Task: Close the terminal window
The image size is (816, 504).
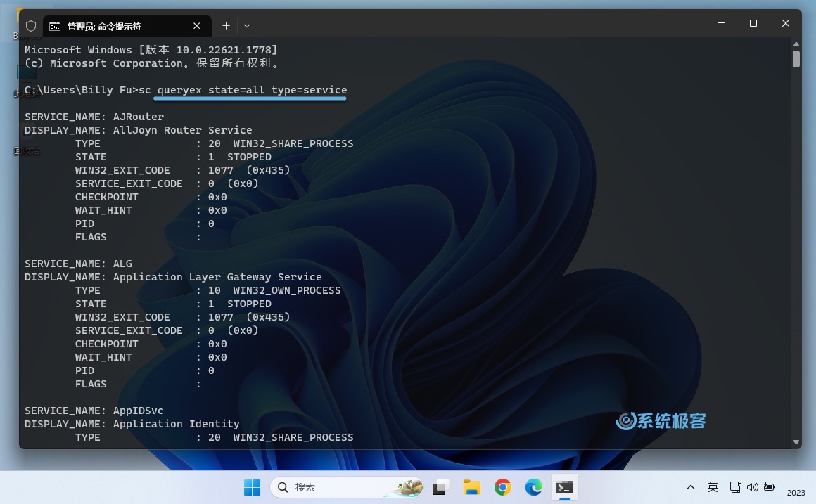Action: tap(785, 23)
